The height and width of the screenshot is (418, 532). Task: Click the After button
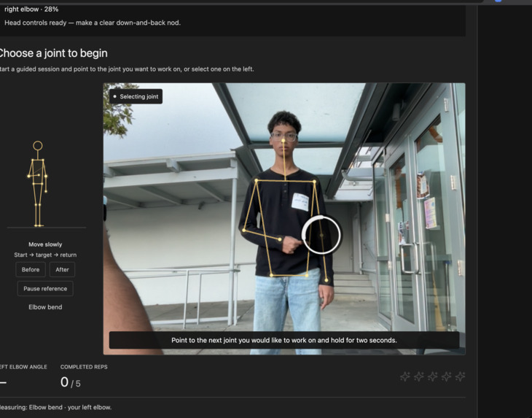pos(62,270)
